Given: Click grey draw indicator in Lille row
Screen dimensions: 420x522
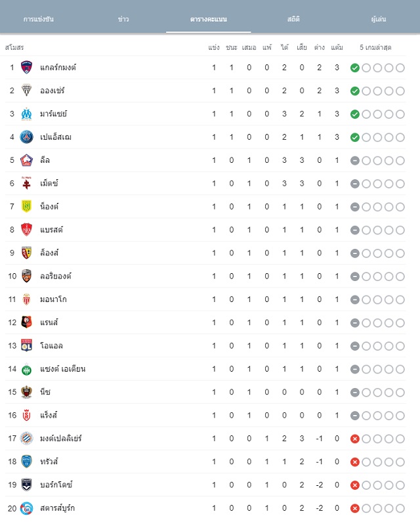Looking at the screenshot, I should tap(355, 160).
